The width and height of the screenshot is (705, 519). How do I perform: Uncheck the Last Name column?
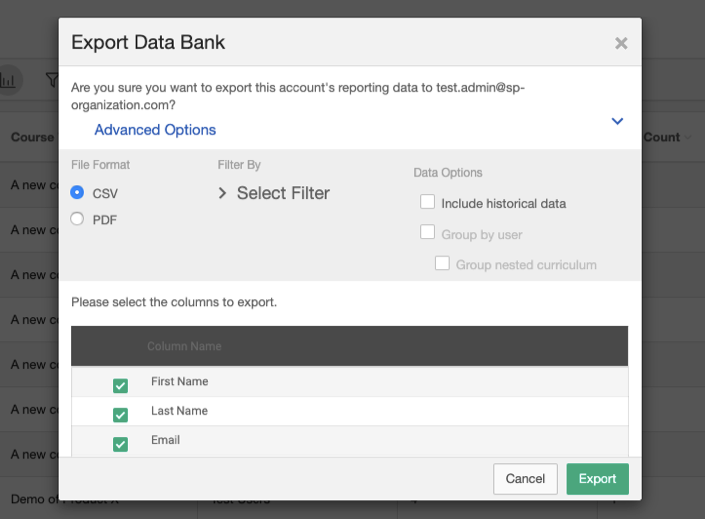coord(120,415)
